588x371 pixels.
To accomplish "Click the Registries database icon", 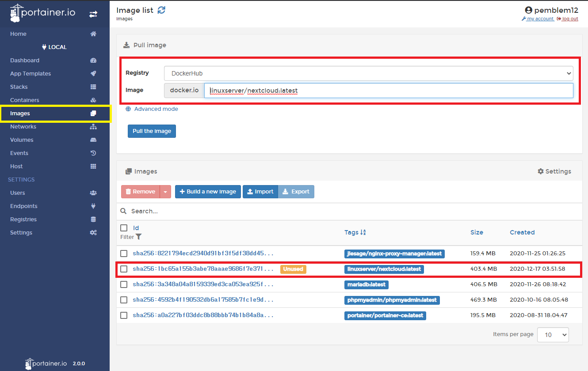I will pyautogui.click(x=93, y=220).
